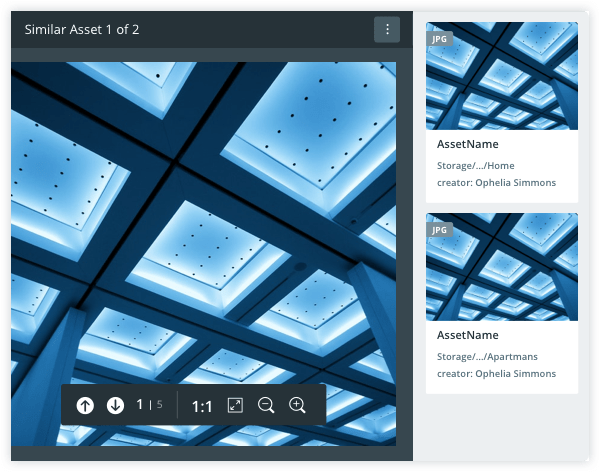Open the Apartmans folder asset thumbnail

point(502,267)
